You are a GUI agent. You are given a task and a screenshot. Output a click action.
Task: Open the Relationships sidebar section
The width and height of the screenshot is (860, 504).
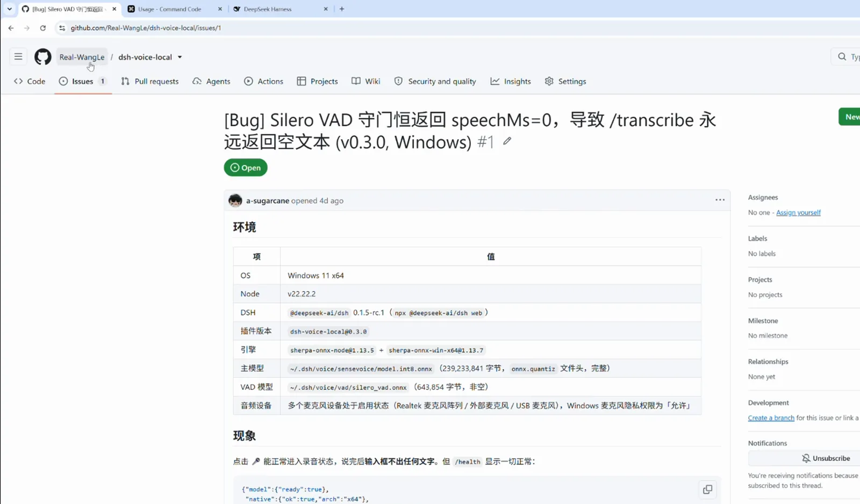768,362
